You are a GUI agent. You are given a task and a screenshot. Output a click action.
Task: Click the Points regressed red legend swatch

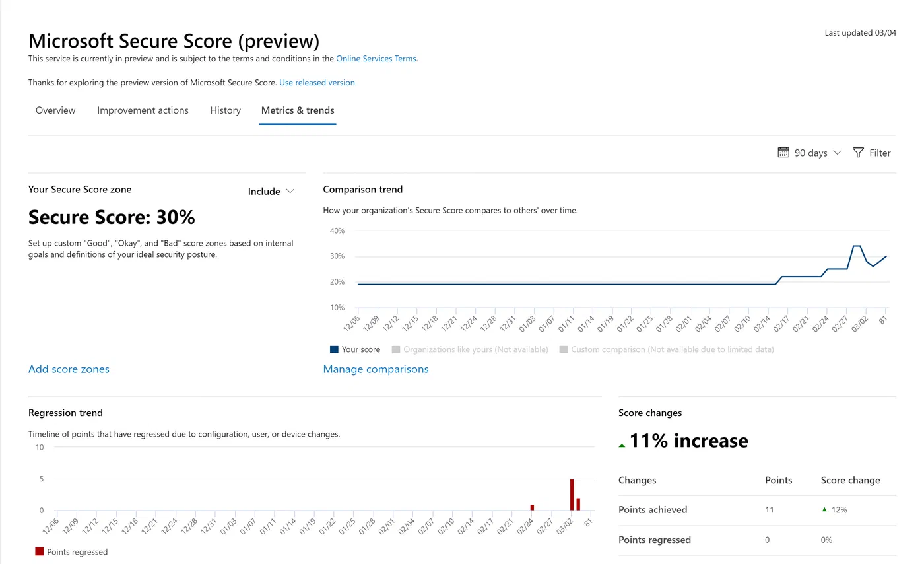coord(39,551)
